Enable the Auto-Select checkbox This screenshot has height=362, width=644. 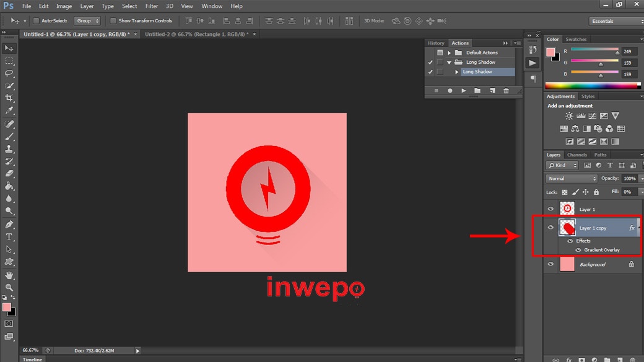tap(36, 21)
